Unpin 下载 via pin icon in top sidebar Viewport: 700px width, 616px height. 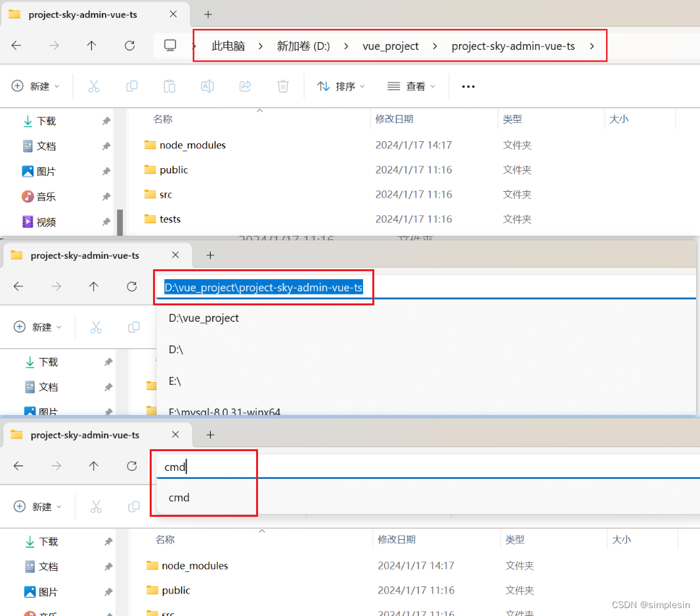[106, 121]
